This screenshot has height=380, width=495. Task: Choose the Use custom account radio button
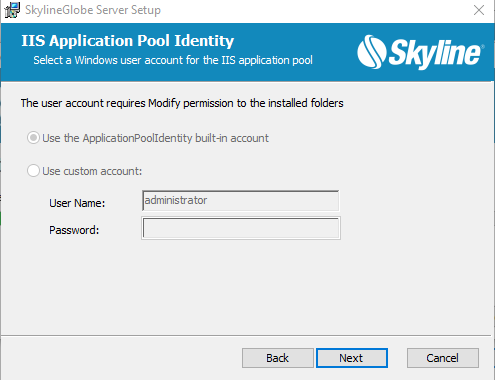(x=33, y=171)
